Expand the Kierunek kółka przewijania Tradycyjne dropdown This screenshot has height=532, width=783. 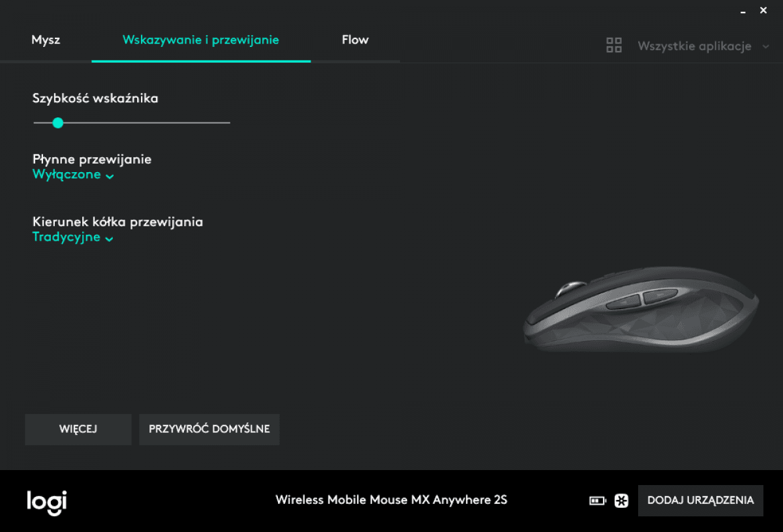click(73, 237)
